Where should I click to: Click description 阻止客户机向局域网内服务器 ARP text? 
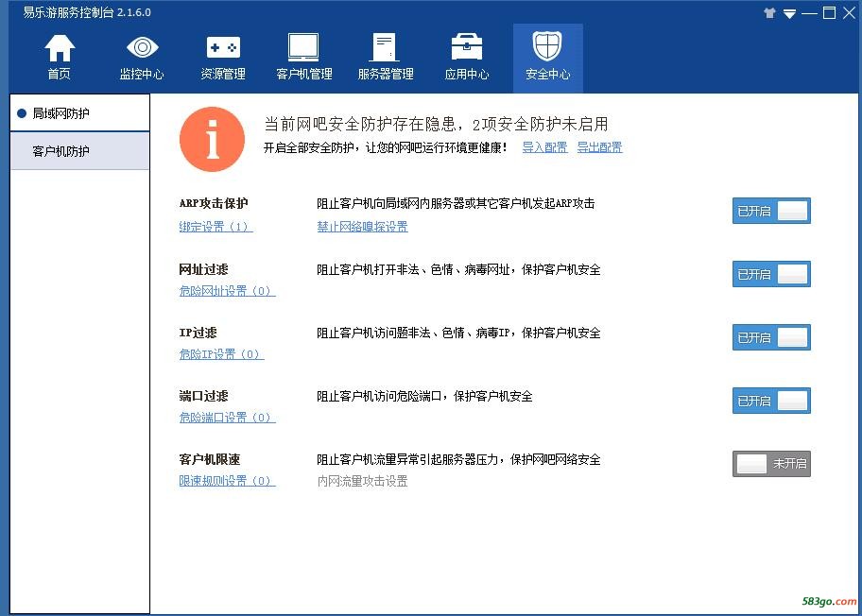click(x=456, y=203)
